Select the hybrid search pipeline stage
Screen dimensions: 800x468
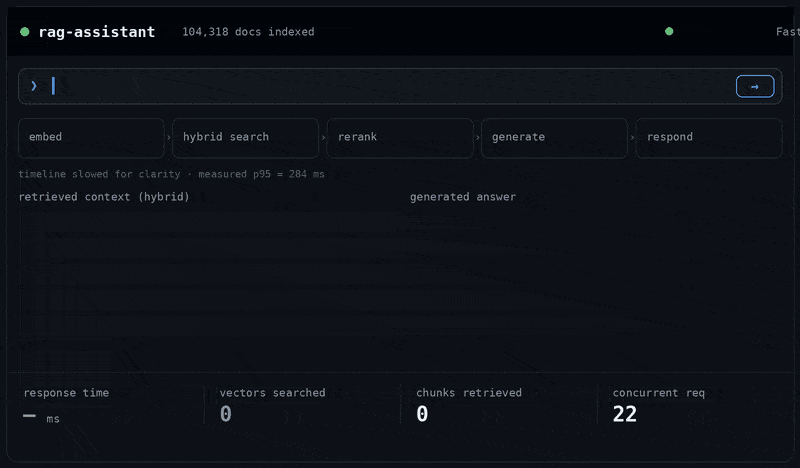tap(245, 138)
